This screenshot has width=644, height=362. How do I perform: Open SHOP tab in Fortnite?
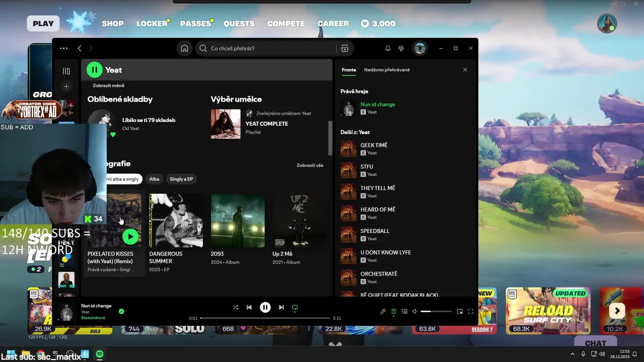coord(113,24)
